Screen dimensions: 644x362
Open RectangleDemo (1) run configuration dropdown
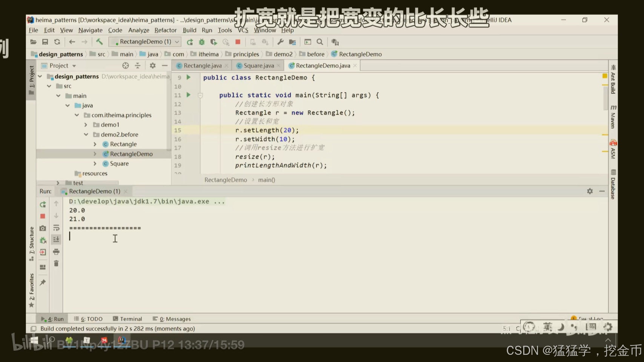coord(145,42)
